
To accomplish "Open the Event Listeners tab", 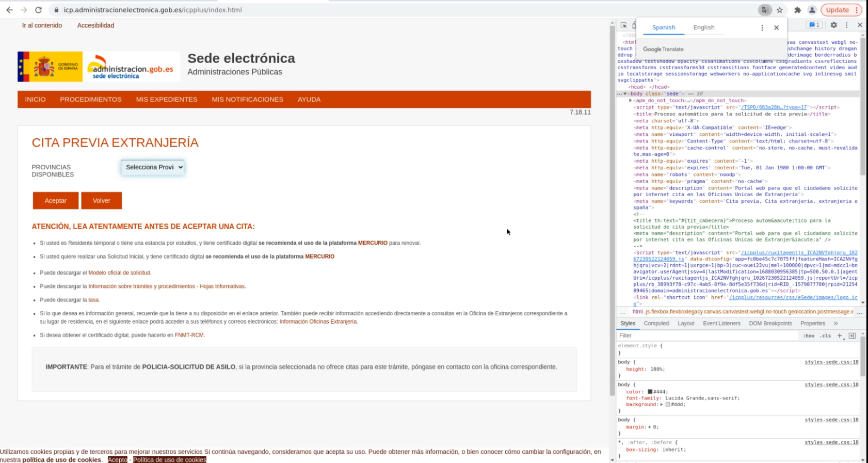I will tap(721, 324).
